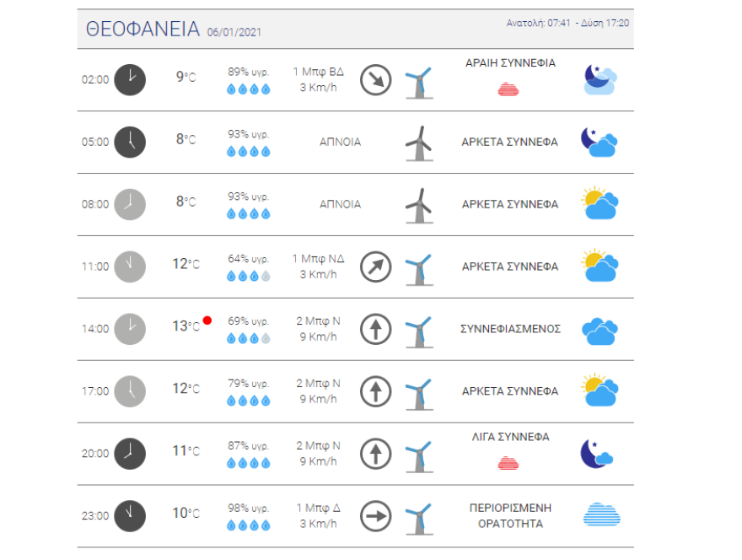Viewport: 742px width, 560px height.
Task: Click the fog icon at 23:00
Action: [x=600, y=514]
